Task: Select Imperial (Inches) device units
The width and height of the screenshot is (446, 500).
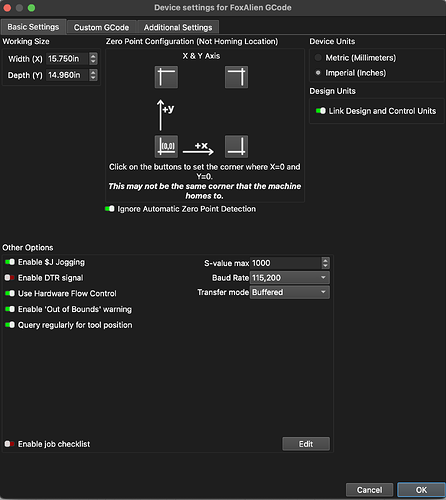Action: (318, 73)
